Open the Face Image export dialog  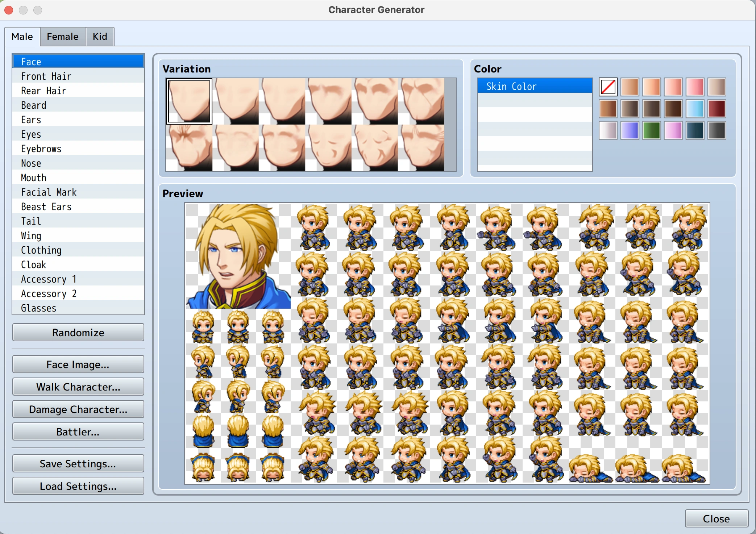point(78,364)
